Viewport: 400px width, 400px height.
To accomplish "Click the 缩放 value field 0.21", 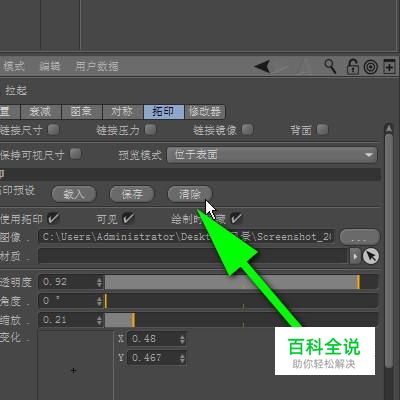I will click(x=68, y=320).
